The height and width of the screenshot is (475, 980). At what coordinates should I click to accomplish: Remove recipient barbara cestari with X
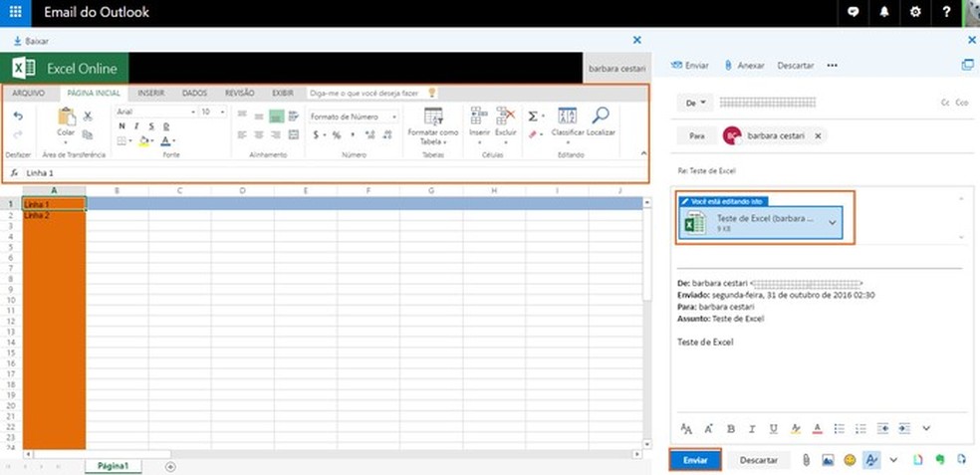tap(818, 135)
